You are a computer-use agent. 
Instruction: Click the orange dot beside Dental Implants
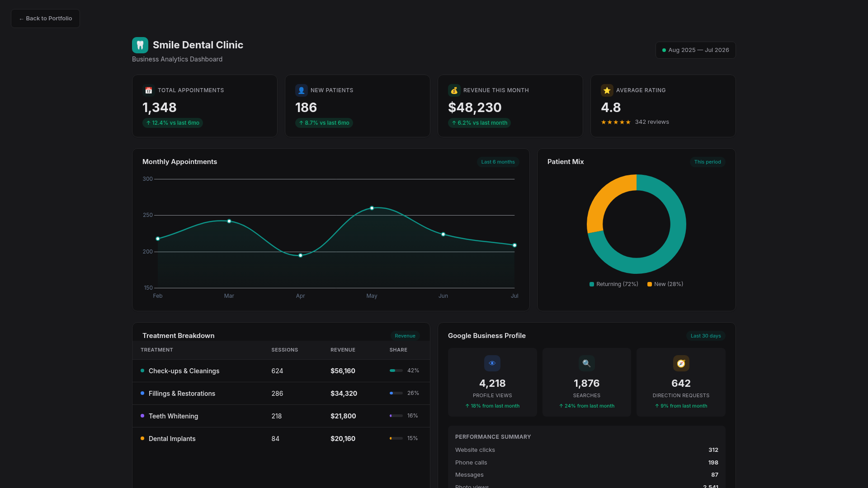click(142, 438)
